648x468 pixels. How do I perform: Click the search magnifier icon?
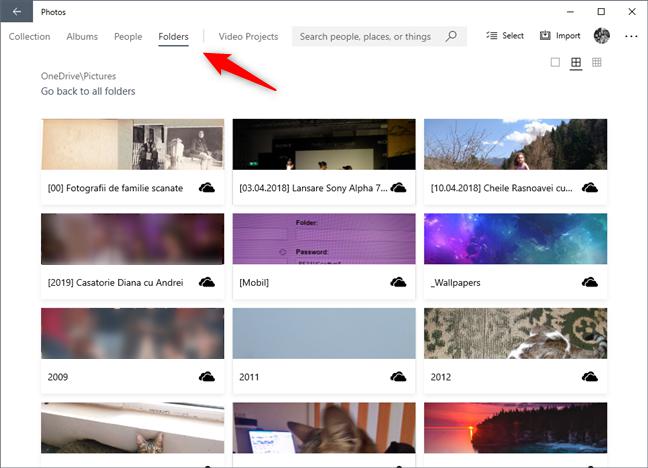pyautogui.click(x=451, y=36)
